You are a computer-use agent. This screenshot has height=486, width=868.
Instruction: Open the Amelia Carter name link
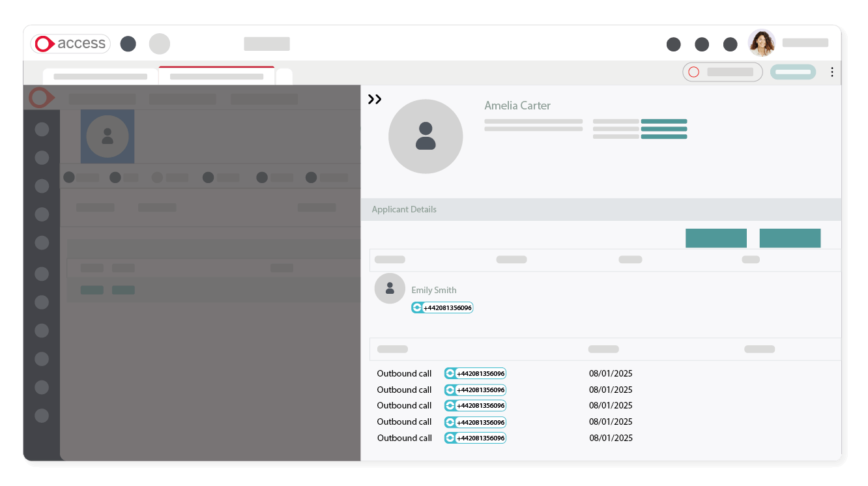517,106
